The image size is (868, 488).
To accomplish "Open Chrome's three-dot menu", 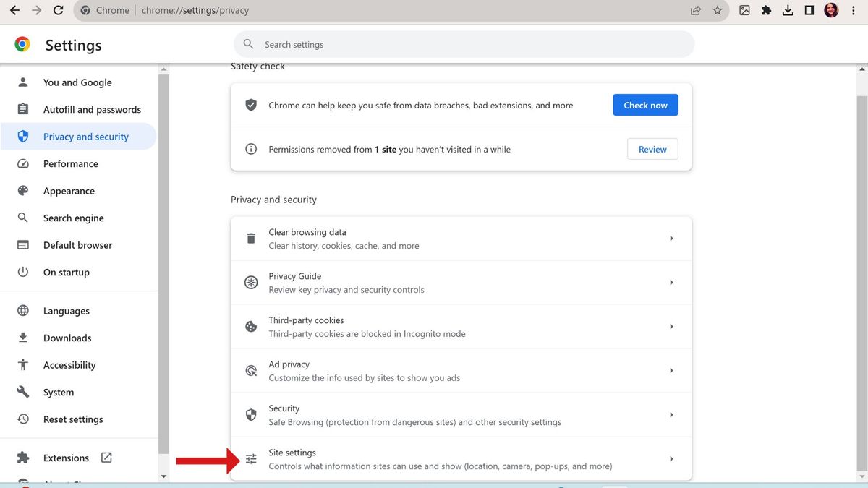I will pyautogui.click(x=854, y=10).
